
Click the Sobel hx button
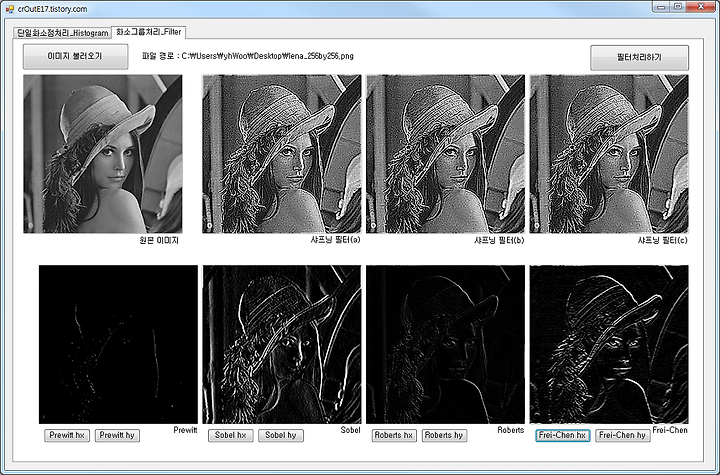click(231, 435)
